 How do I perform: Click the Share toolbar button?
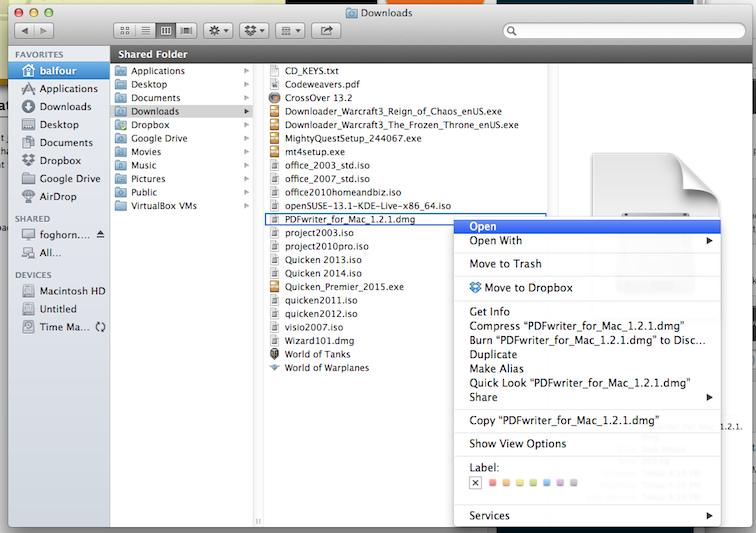tap(326, 31)
